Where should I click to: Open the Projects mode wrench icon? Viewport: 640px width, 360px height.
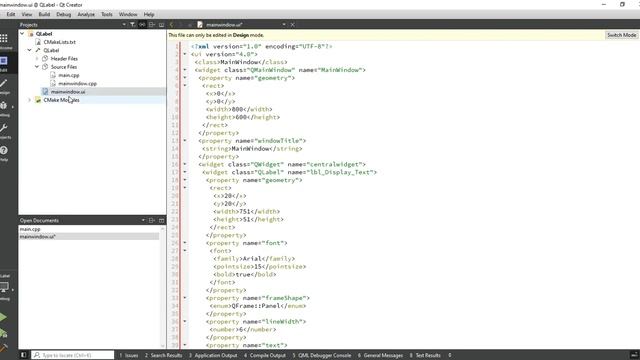(x=4, y=128)
